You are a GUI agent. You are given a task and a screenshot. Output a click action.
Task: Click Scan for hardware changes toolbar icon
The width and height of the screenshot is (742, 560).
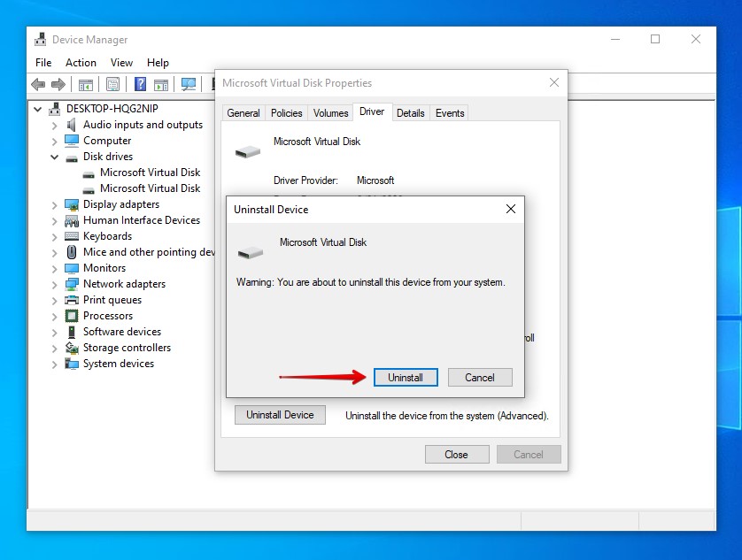(189, 85)
